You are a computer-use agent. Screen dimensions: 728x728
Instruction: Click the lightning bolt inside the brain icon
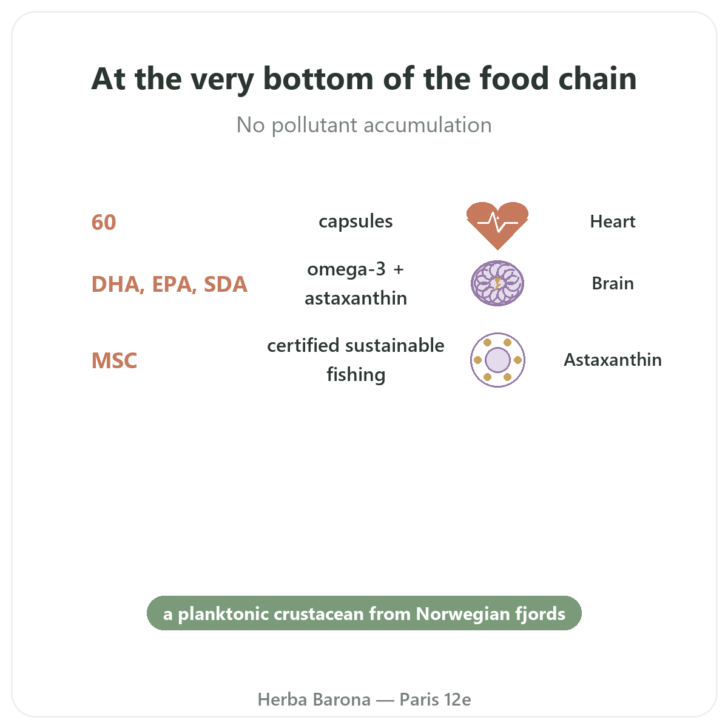click(497, 283)
